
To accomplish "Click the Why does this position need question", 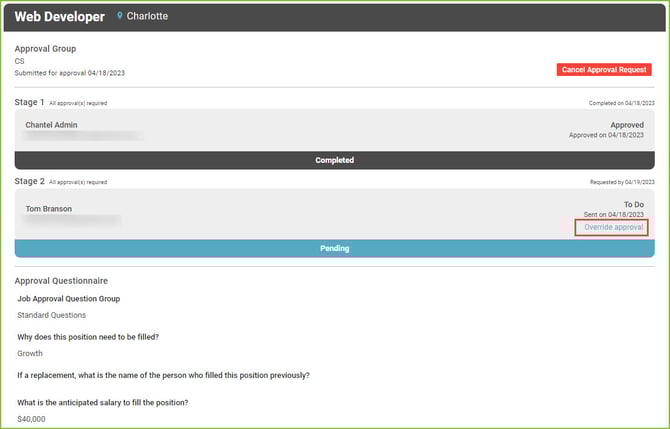I will tap(88, 337).
